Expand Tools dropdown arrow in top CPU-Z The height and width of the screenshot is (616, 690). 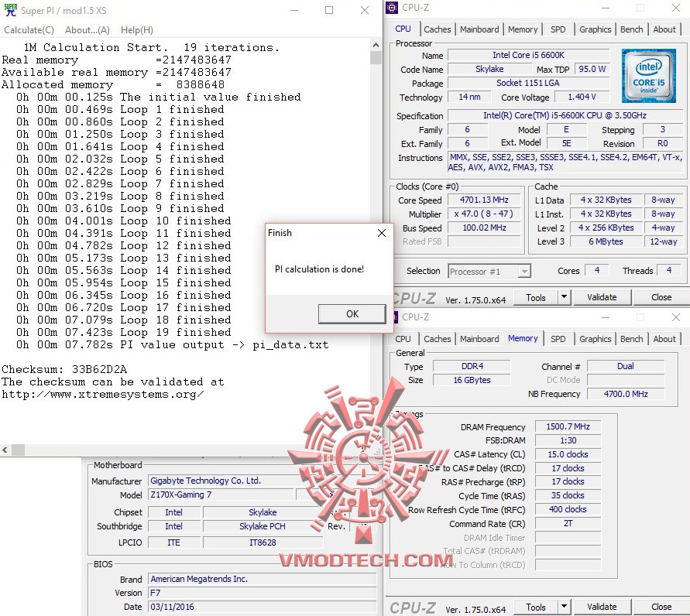click(x=564, y=298)
